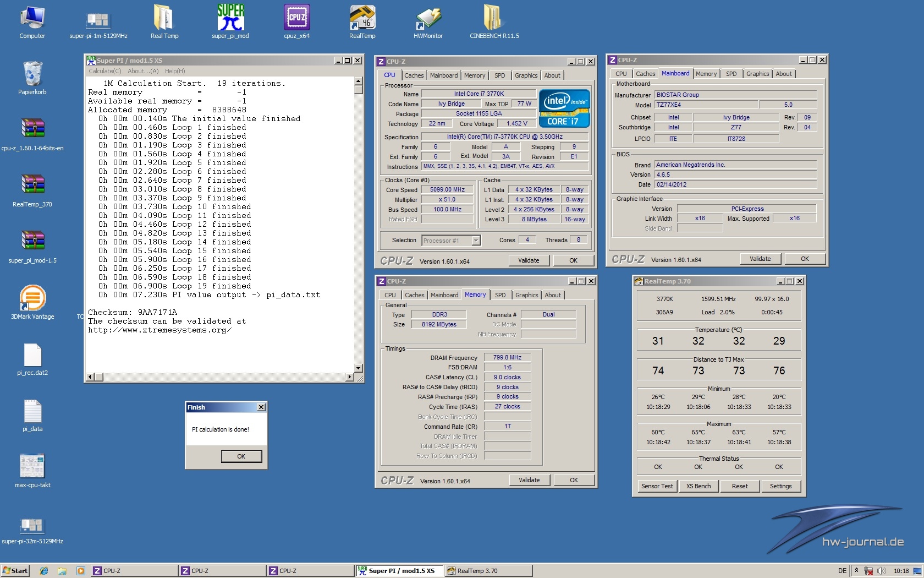Open super-pi-32m-5129MHz desktop file
The image size is (924, 578).
pos(32,530)
